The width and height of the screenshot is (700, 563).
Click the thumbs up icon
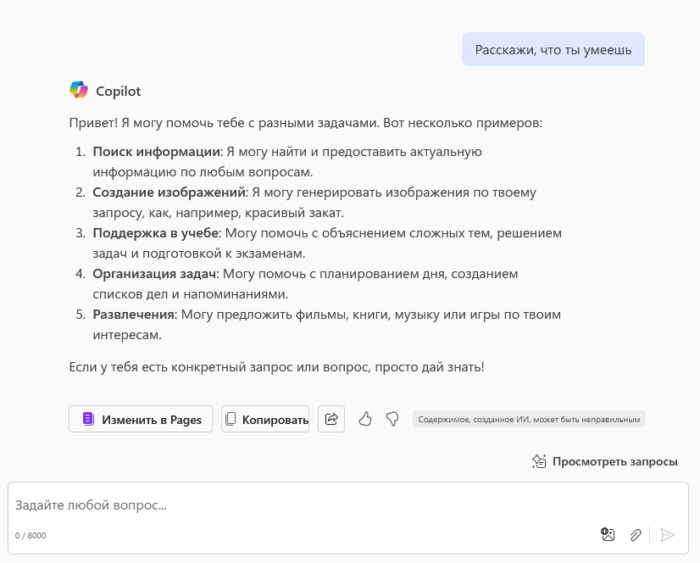(x=365, y=419)
